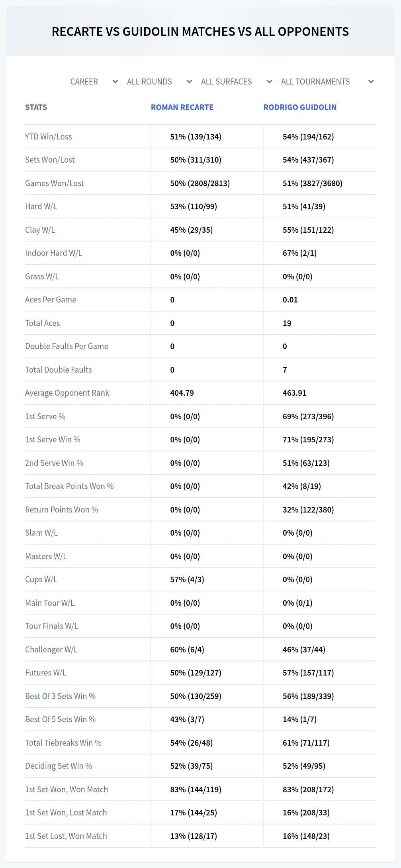Click the chevron next to CAREER
The image size is (401, 868).
pos(115,82)
